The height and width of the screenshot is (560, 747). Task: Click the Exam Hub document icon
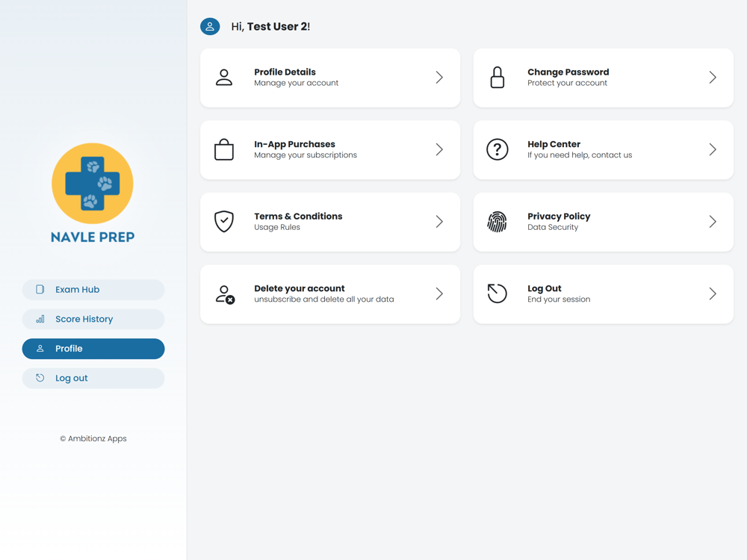pyautogui.click(x=40, y=290)
